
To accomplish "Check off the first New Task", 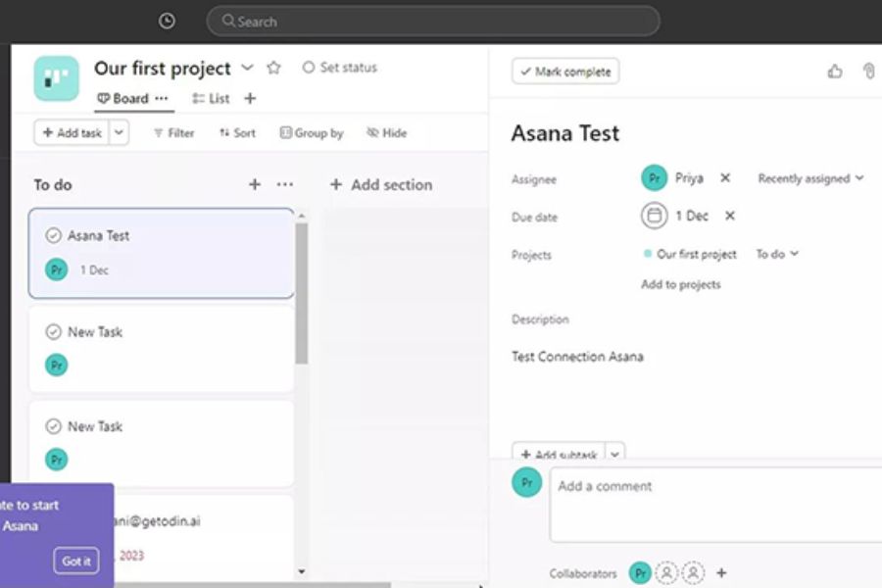I will pos(54,332).
